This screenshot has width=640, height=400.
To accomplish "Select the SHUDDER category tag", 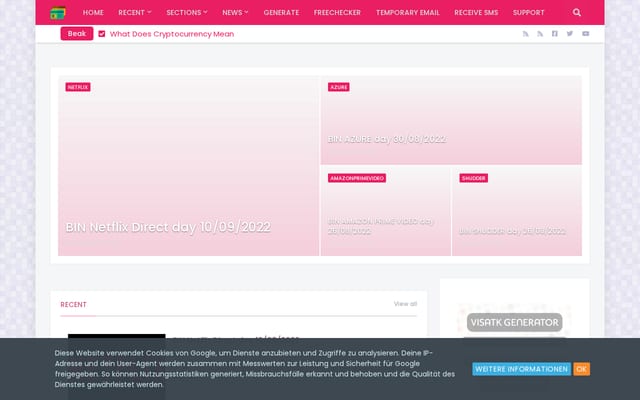I will pos(473,178).
